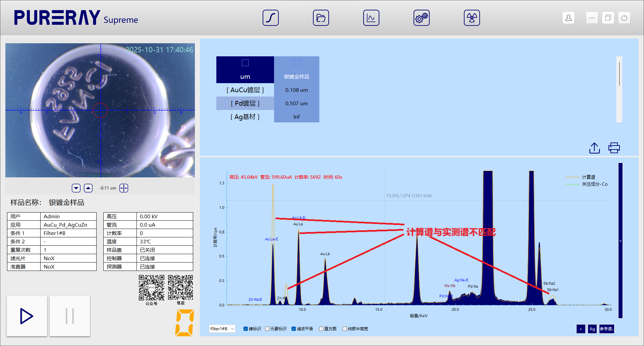This screenshot has height=346, width=644.
Task: Select the [ AuCu镀层 ] row label
Action: point(245,90)
